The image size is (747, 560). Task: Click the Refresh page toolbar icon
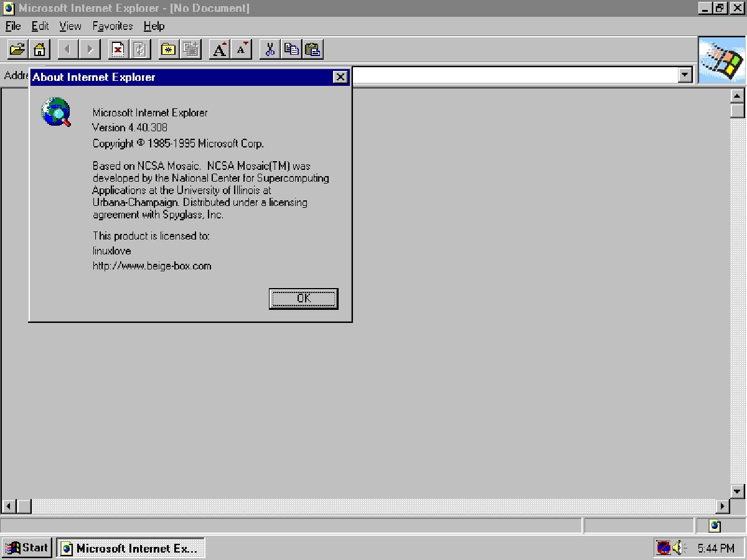pyautogui.click(x=140, y=49)
